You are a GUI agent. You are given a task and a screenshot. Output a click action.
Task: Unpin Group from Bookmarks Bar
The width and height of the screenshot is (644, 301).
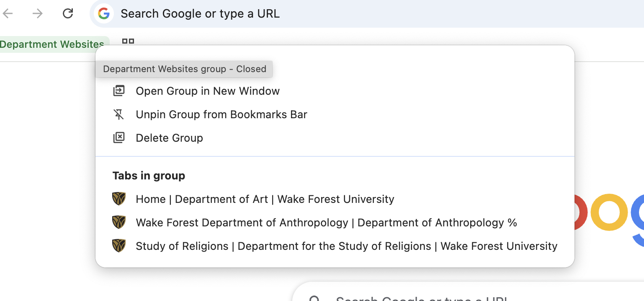click(x=221, y=114)
